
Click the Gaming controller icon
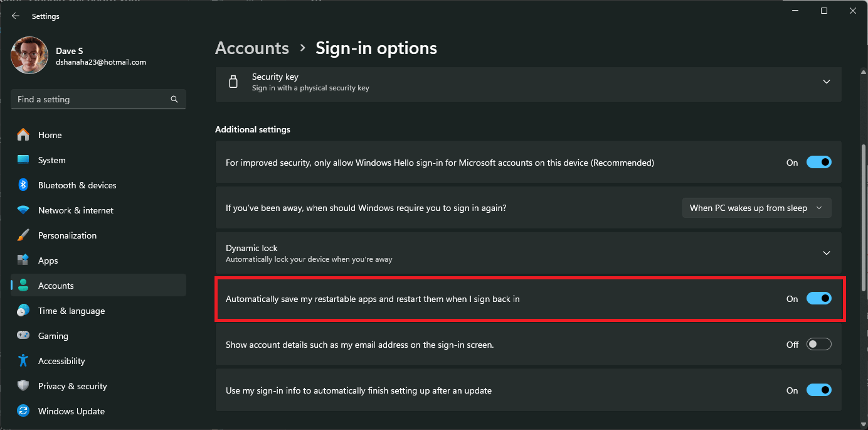click(x=23, y=336)
